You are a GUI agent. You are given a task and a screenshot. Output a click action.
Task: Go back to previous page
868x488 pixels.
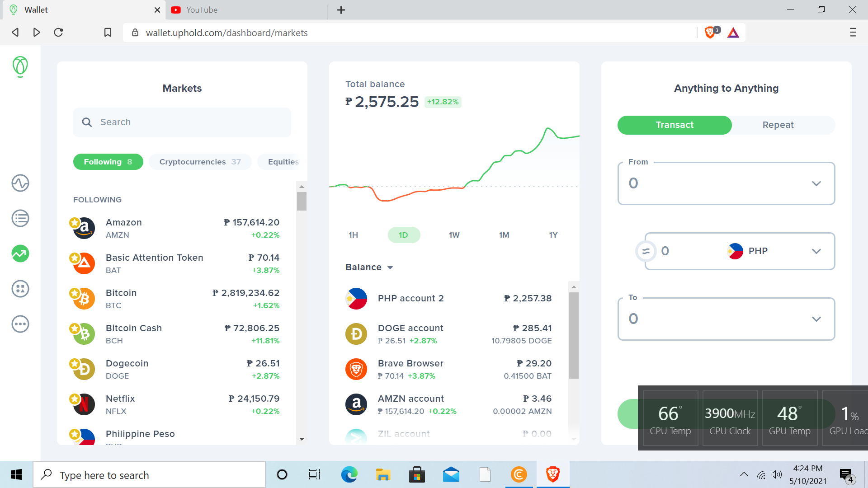(15, 33)
